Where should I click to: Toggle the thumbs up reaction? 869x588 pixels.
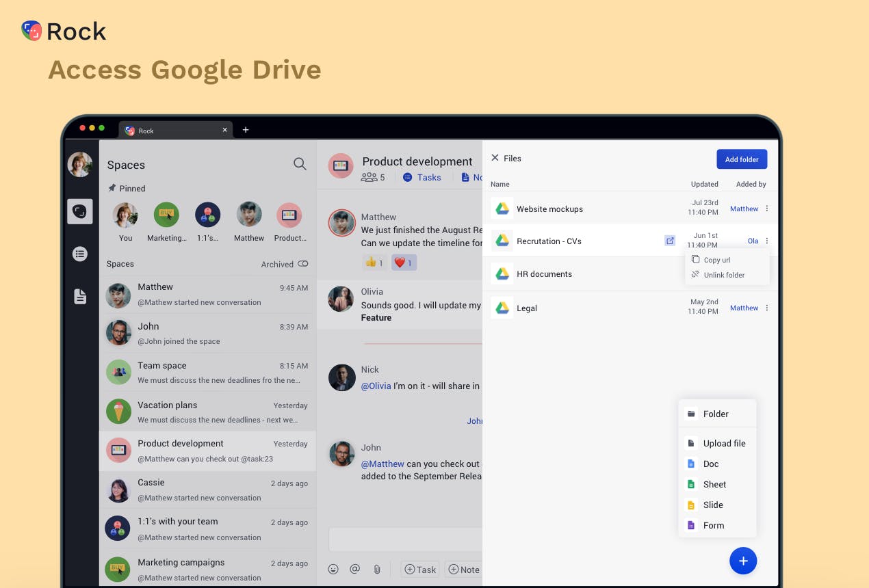(x=374, y=262)
